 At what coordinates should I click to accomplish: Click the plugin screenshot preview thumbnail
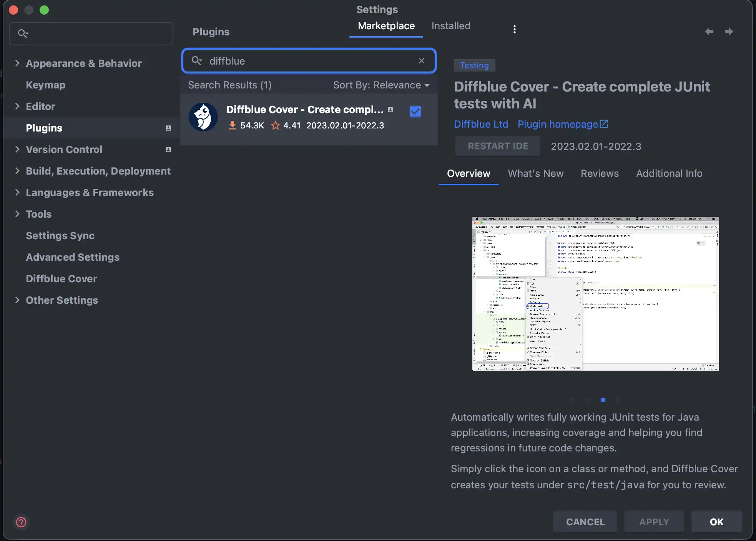[595, 294]
